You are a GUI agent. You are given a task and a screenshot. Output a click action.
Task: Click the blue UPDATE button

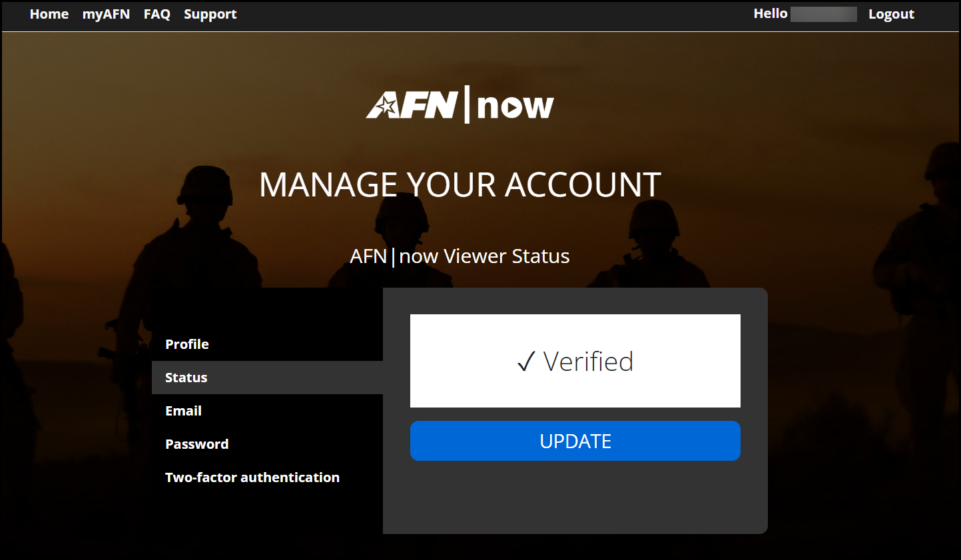coord(575,441)
